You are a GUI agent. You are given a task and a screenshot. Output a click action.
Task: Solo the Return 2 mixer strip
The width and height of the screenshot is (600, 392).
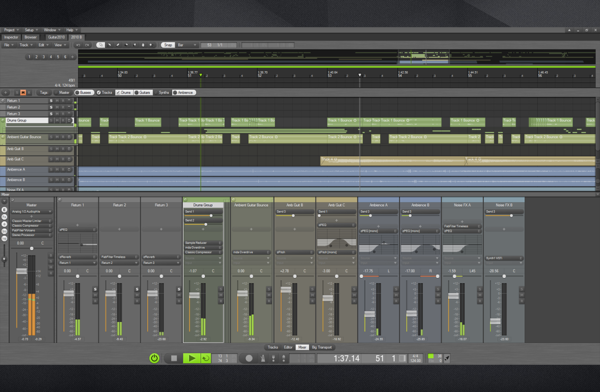pos(137,289)
